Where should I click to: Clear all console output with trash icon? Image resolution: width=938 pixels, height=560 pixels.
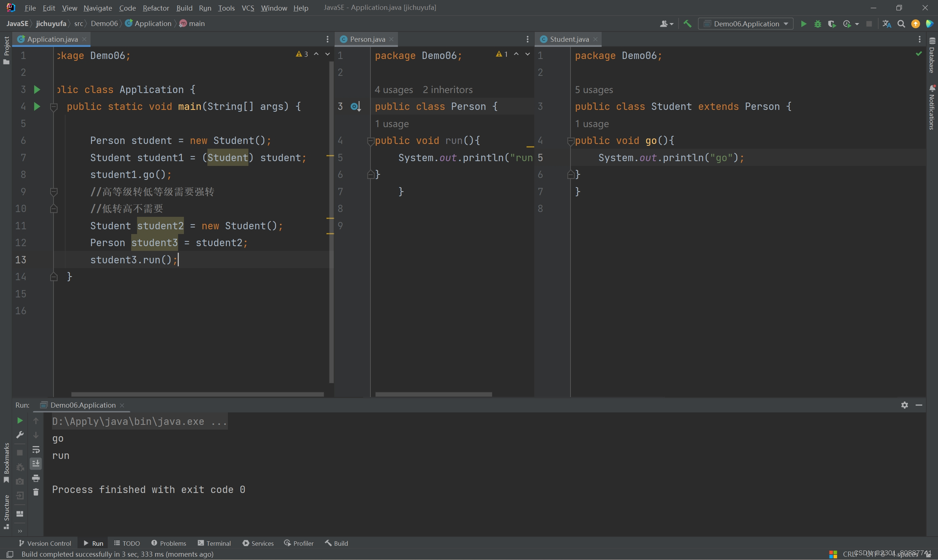[x=36, y=492]
